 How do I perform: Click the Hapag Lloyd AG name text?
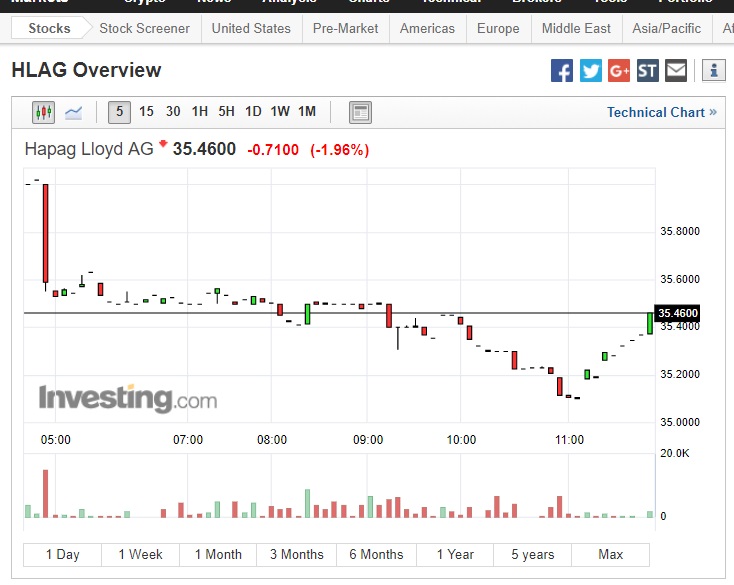[x=89, y=149]
